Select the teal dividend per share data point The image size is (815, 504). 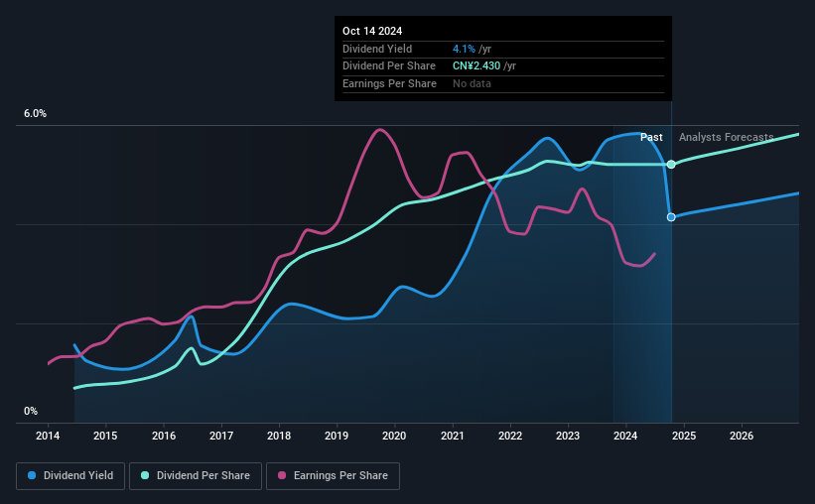click(x=671, y=164)
